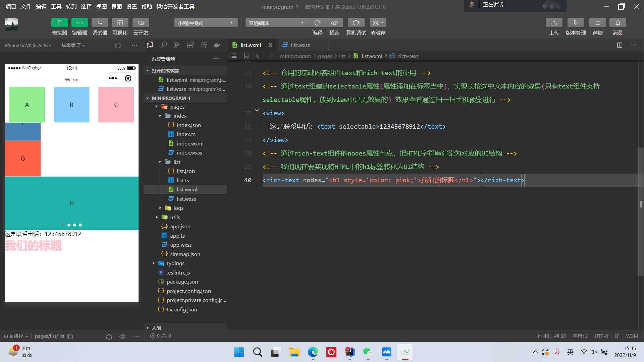The image size is (644, 362).
Task: Open the 工具 menu
Action: point(56,6)
